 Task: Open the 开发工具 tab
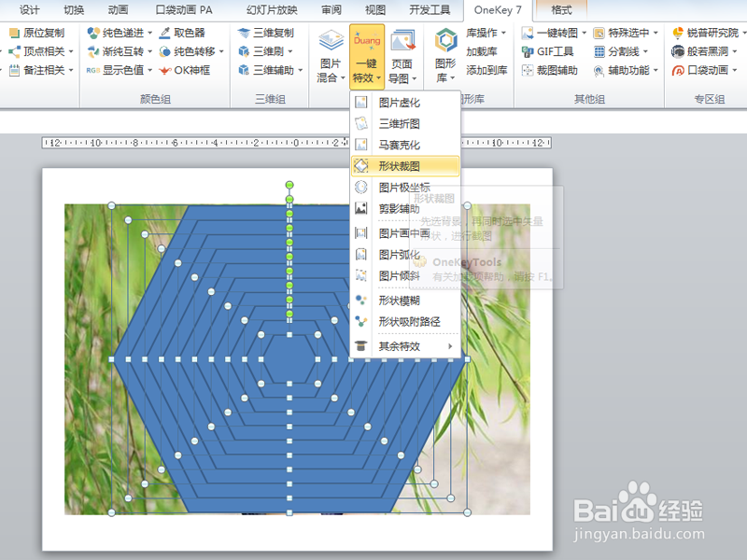click(430, 9)
